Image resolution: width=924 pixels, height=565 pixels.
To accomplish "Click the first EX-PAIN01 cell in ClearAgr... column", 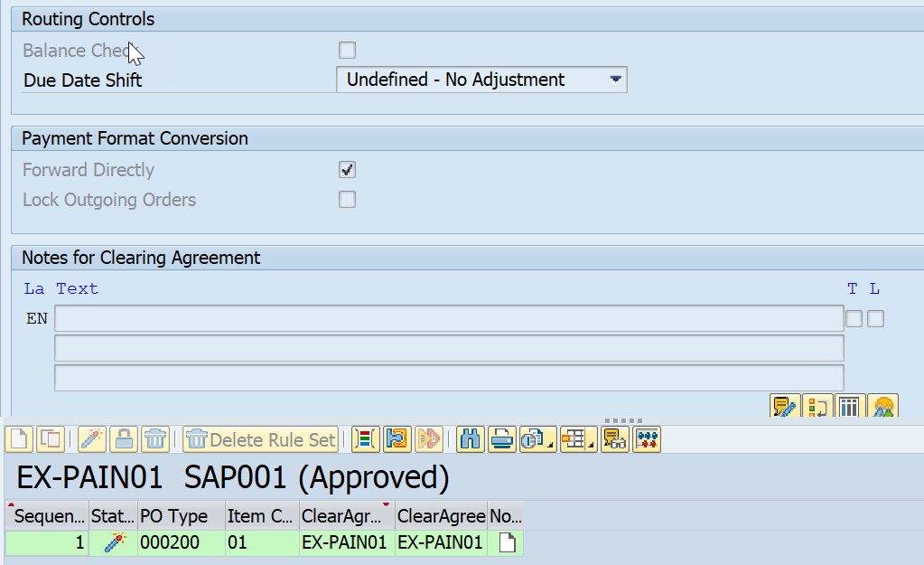I will 347,542.
